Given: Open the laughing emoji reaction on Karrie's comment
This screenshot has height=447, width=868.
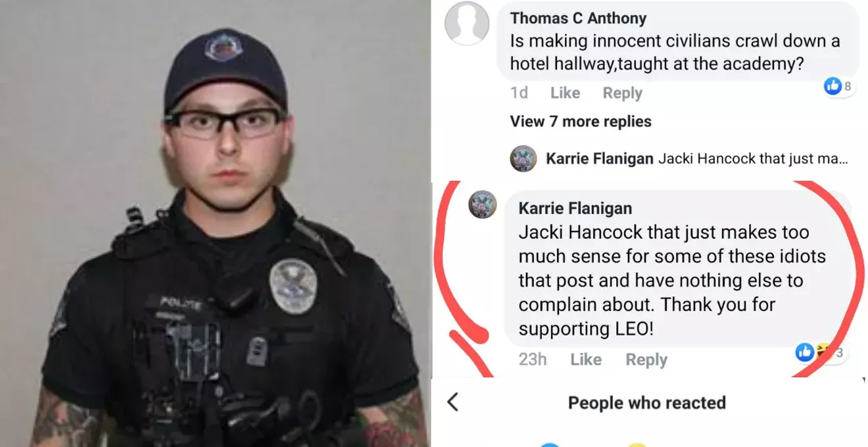Looking at the screenshot, I should 821,352.
